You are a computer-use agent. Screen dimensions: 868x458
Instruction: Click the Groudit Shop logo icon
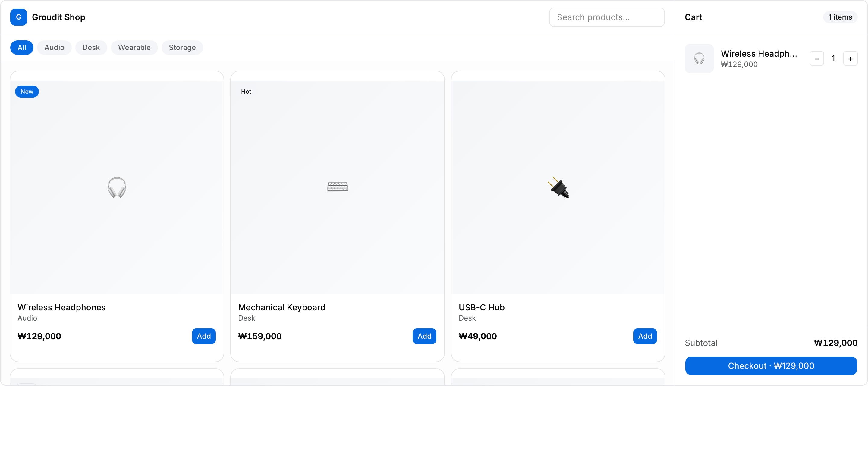[18, 17]
